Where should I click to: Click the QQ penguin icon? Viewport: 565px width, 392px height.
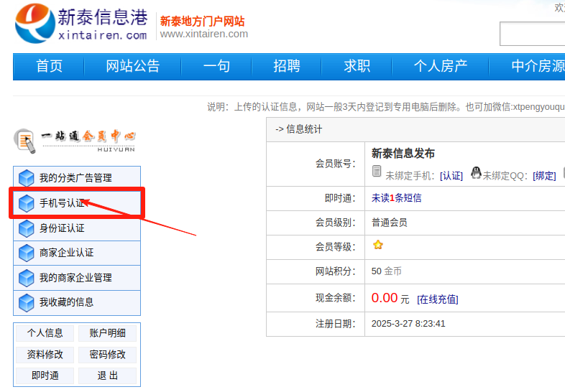point(476,172)
